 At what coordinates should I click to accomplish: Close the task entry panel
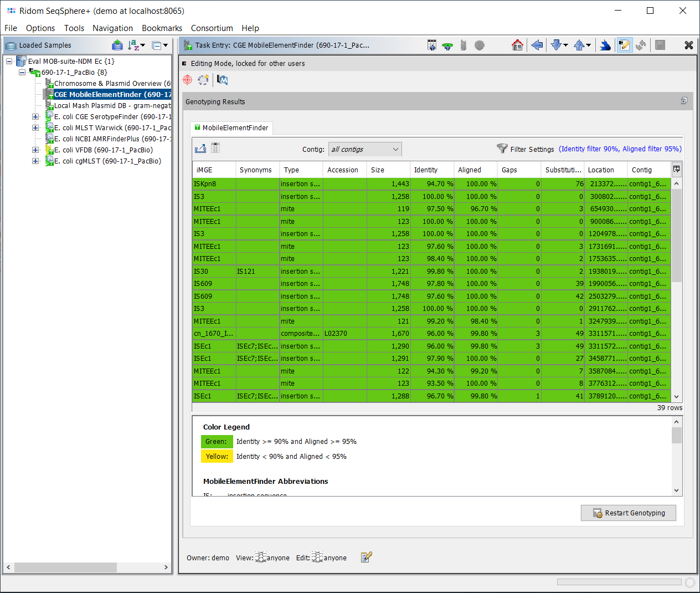tap(688, 45)
